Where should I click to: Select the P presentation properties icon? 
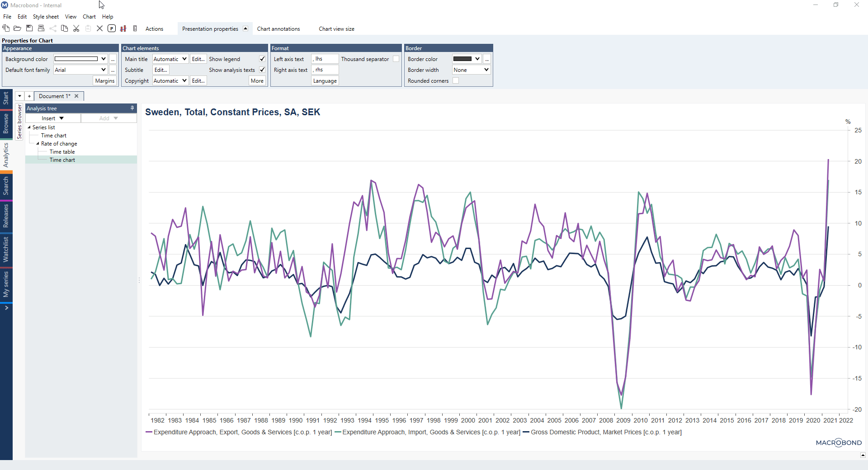pos(112,28)
